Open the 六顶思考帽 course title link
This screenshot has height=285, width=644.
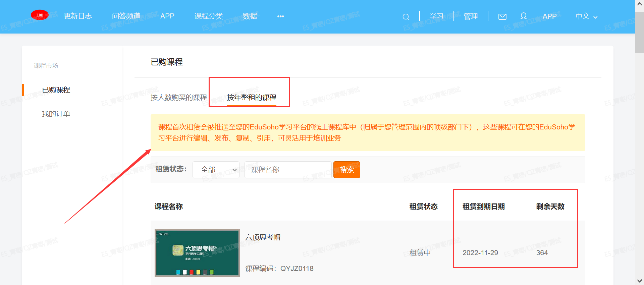(x=263, y=237)
